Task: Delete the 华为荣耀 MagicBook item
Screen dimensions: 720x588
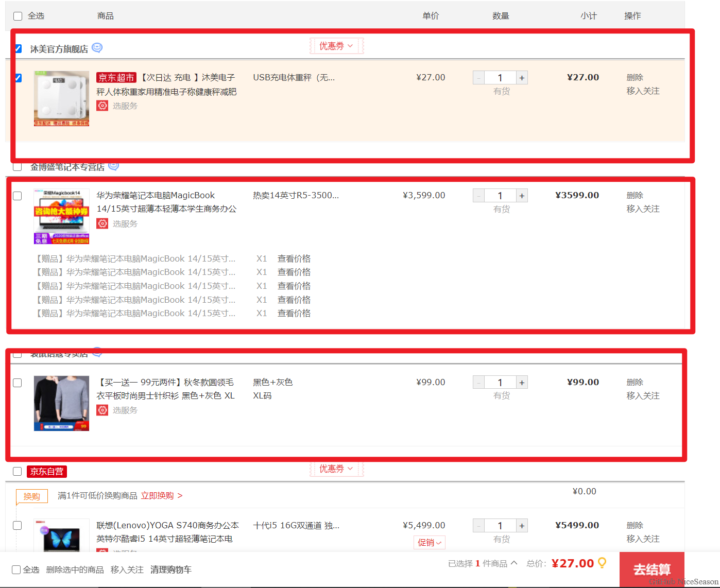Action: point(635,195)
